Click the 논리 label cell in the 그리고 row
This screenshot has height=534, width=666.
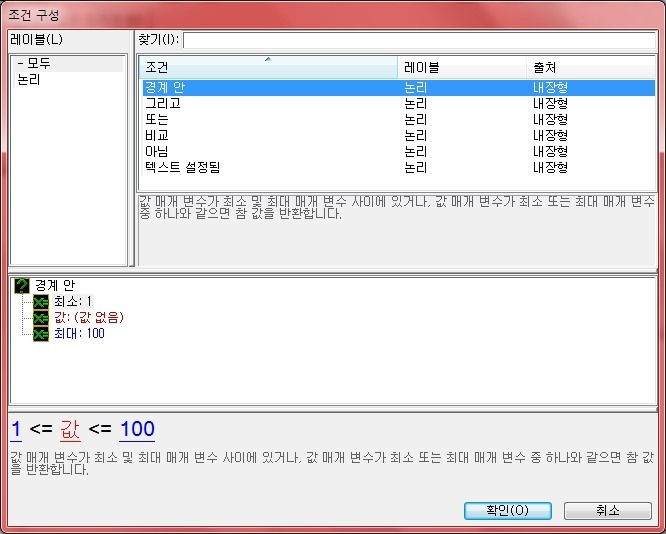coord(415,103)
